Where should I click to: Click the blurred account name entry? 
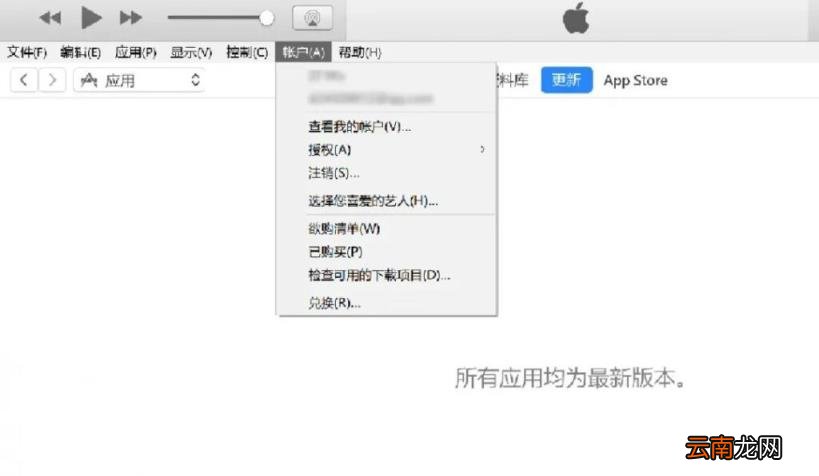coord(326,76)
